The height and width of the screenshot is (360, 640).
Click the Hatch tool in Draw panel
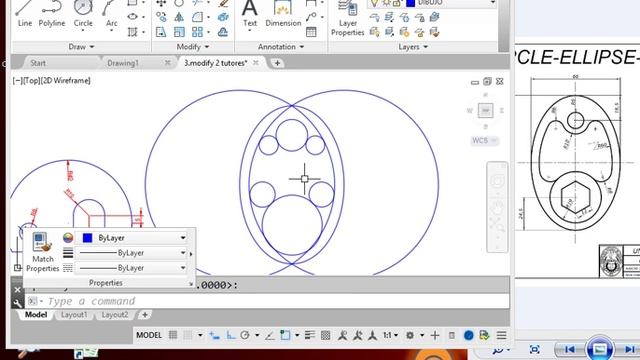(x=132, y=32)
